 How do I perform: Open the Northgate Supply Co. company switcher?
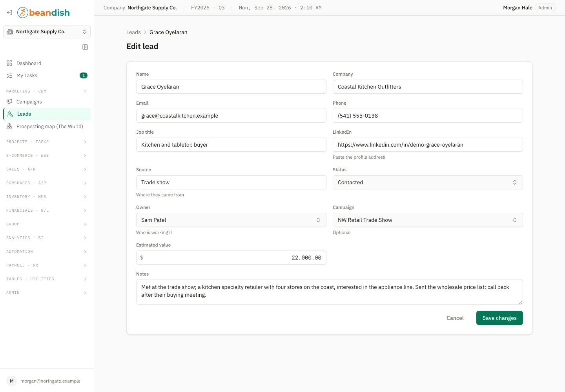(x=47, y=32)
